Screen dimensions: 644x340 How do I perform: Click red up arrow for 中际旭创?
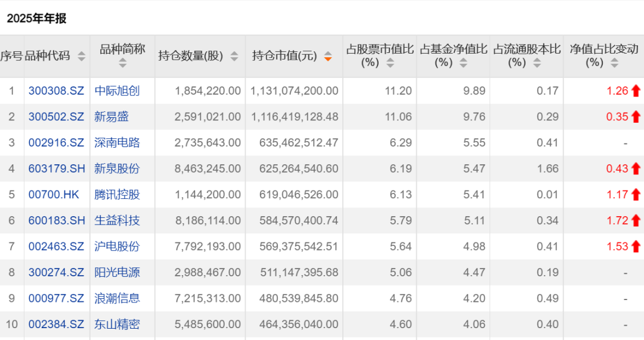636,91
